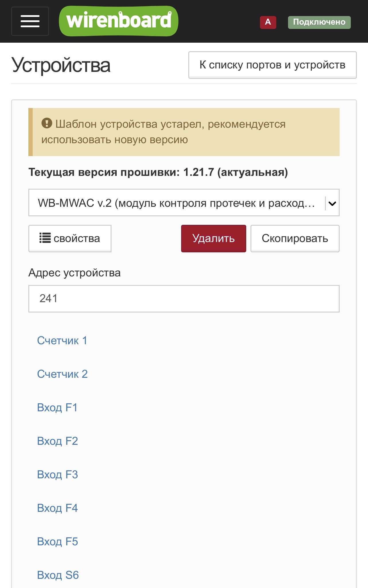The image size is (368, 588).
Task: Click the warning icon in template alert
Action: click(47, 123)
